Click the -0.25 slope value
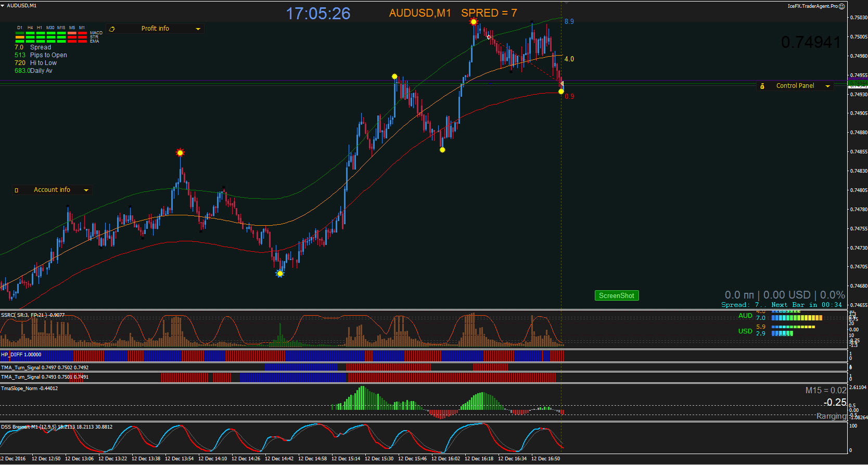This screenshot has width=868, height=465. tap(835, 402)
